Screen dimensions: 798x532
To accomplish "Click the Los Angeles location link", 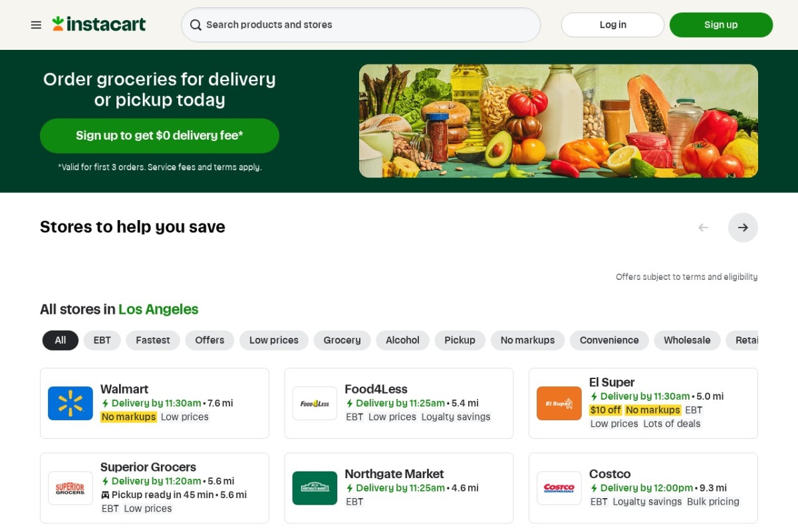I will 158,309.
